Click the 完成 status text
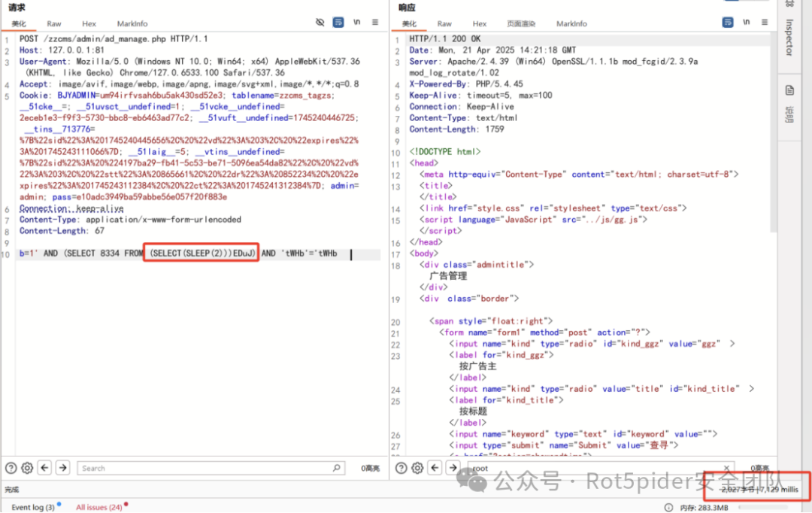This screenshot has height=513, width=812. point(11,489)
